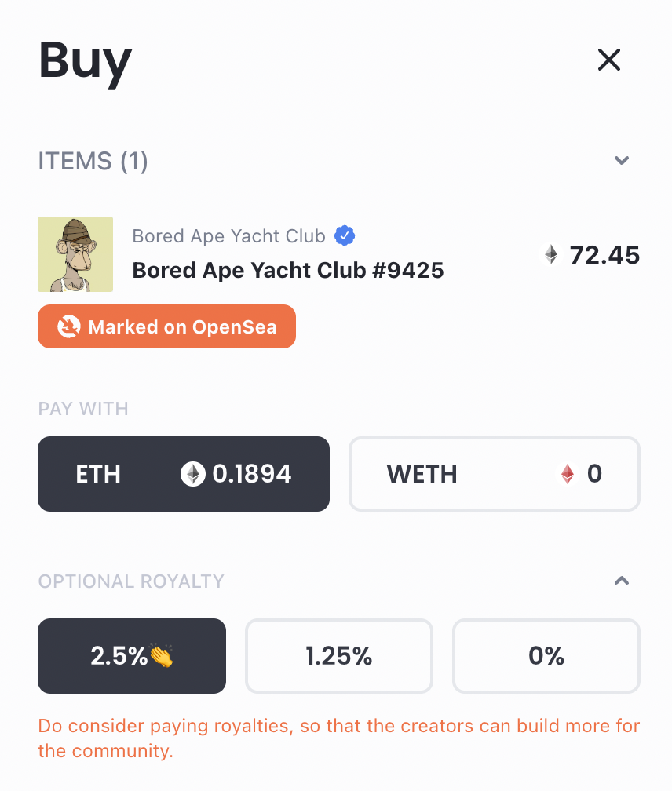This screenshot has width=672, height=791.
Task: Click the clapping hands emoji icon
Action: 162,656
